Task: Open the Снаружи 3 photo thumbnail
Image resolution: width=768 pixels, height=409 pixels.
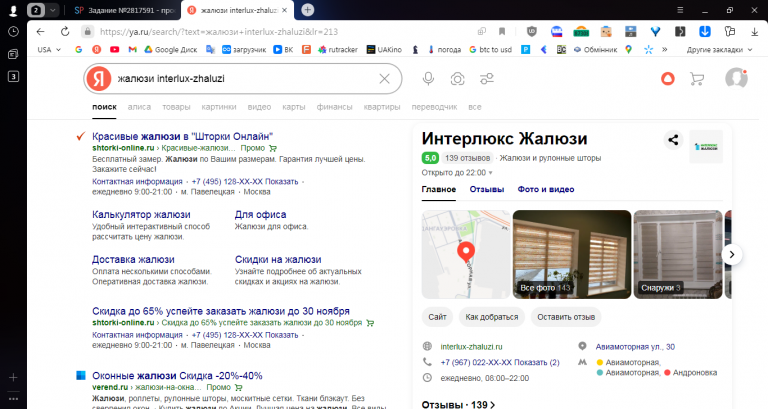Action: coord(678,254)
